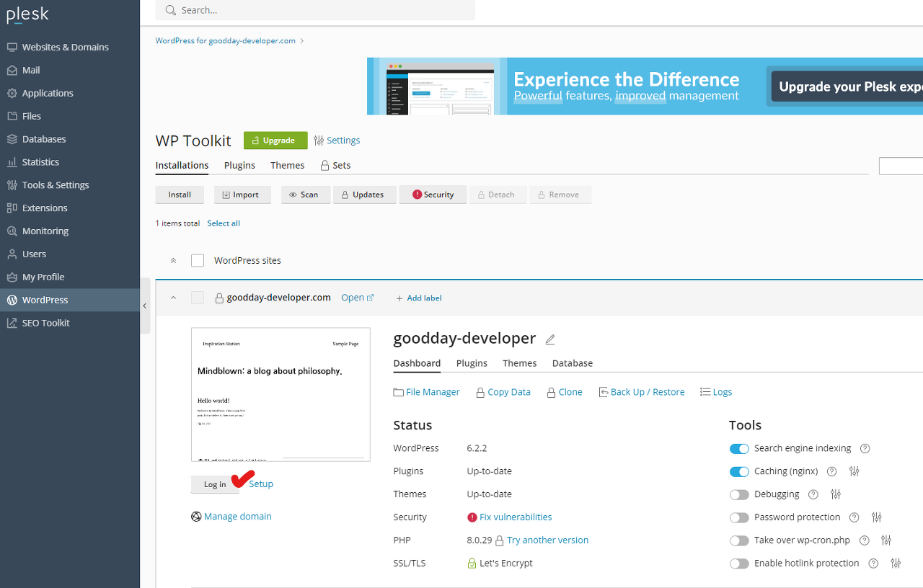Select the Installations tab
923x588 pixels.
pos(182,165)
